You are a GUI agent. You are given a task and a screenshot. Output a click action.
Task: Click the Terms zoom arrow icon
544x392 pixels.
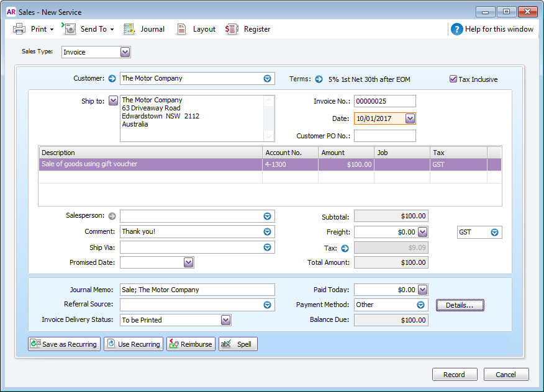coord(319,79)
